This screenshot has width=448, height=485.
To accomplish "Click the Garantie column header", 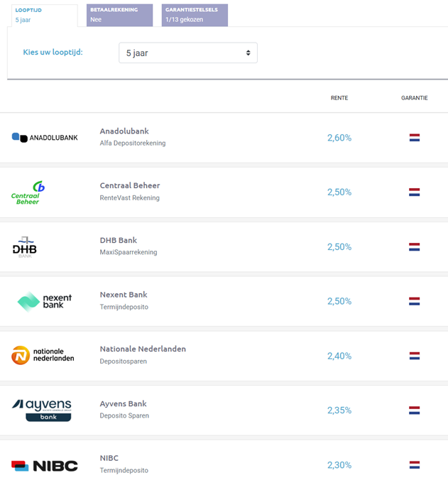I will tap(414, 98).
